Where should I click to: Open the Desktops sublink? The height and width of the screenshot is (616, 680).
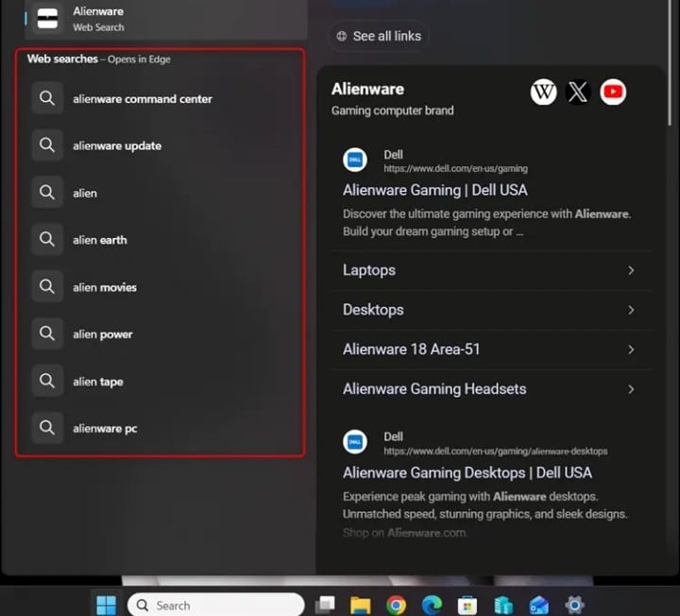[490, 310]
